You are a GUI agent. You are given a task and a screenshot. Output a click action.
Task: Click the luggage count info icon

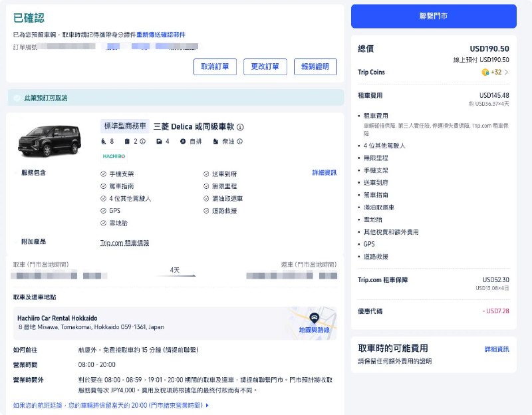click(142, 142)
